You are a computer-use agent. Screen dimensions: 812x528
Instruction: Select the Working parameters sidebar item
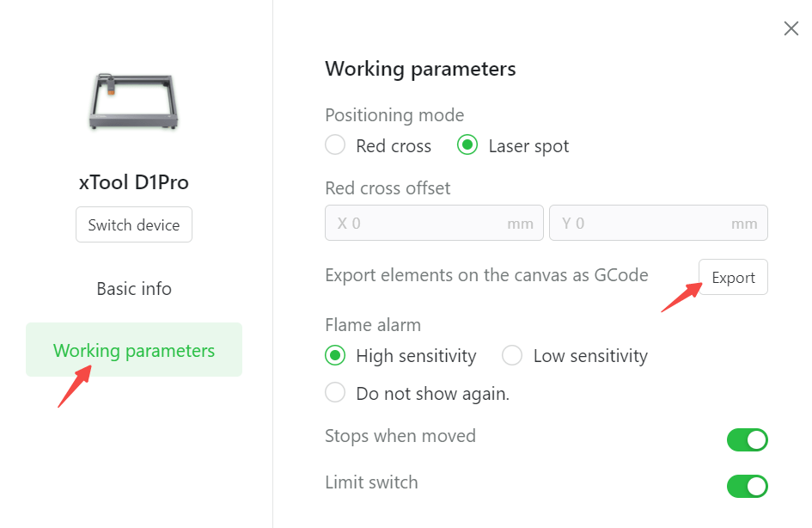click(x=134, y=350)
